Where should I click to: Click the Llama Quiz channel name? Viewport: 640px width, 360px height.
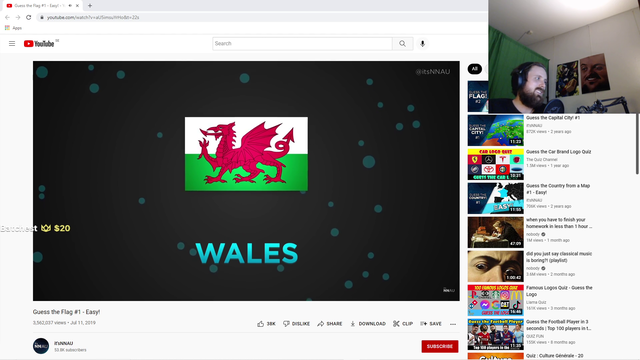coord(537,302)
